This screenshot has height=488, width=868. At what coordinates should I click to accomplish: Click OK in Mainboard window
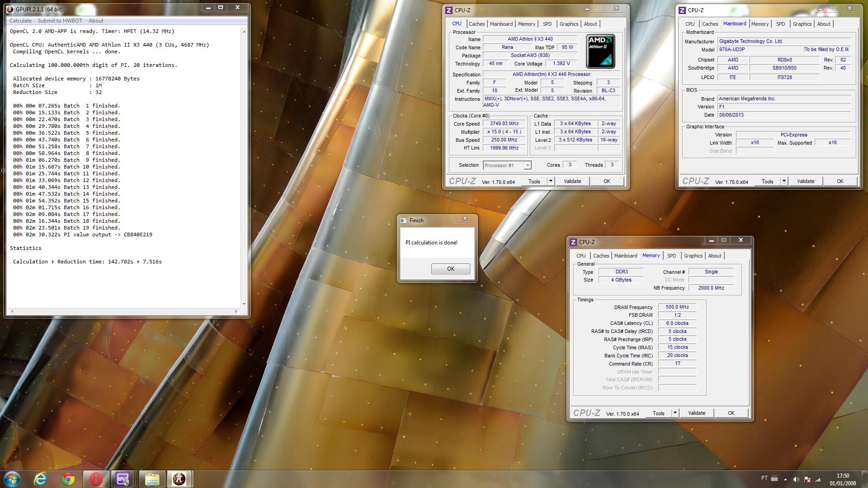840,181
